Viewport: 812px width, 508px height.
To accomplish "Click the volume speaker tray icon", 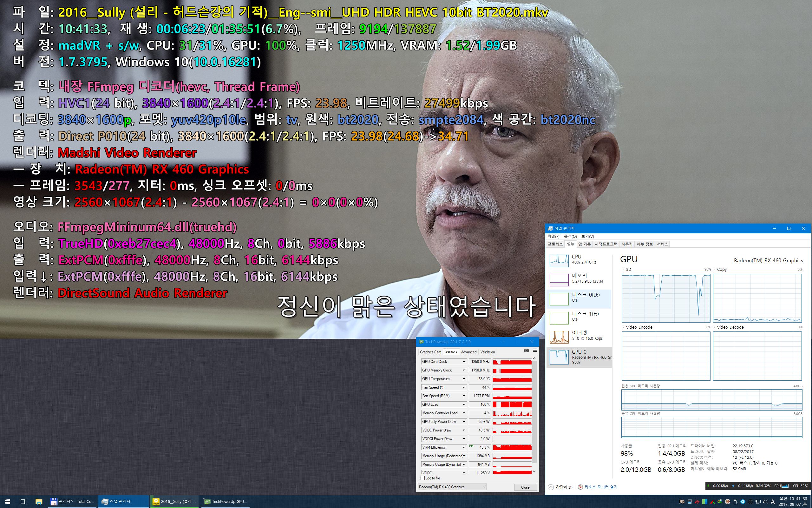I will 766,502.
